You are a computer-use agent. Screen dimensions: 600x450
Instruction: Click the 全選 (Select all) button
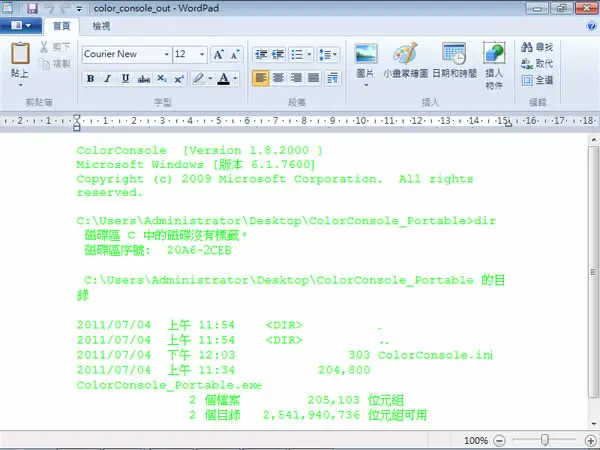click(x=537, y=80)
